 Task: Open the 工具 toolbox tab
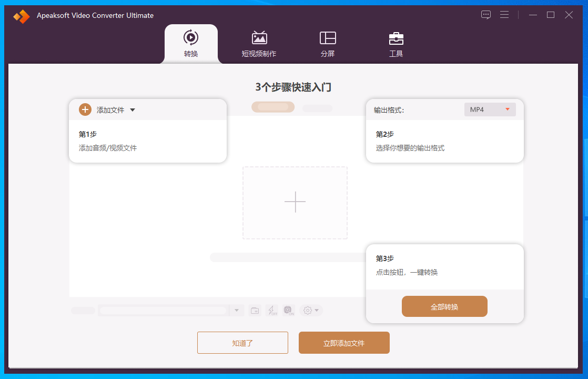tap(396, 44)
